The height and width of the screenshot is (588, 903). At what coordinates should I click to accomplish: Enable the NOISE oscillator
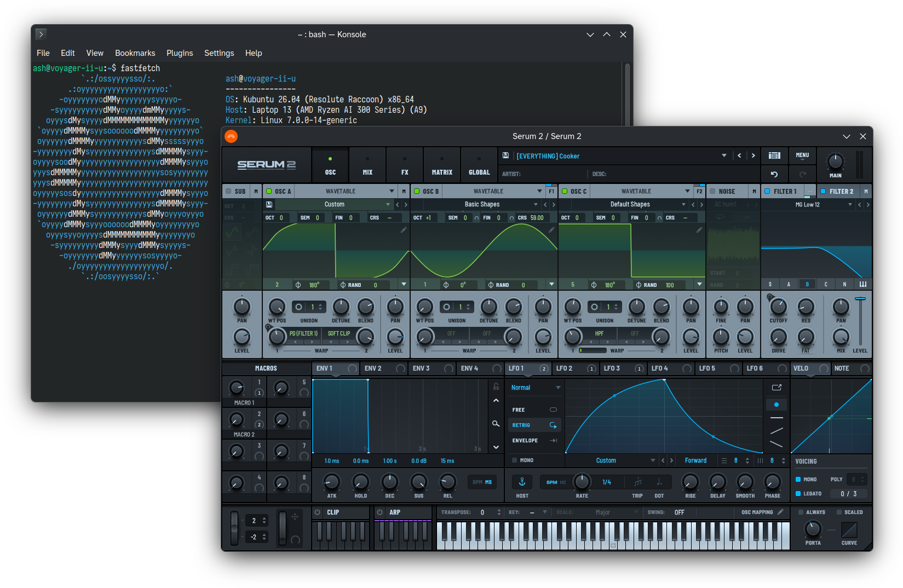tap(712, 191)
